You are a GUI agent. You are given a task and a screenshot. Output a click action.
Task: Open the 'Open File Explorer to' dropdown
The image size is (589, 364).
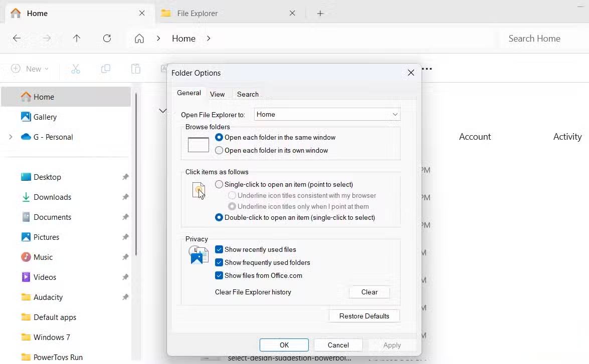tap(327, 115)
